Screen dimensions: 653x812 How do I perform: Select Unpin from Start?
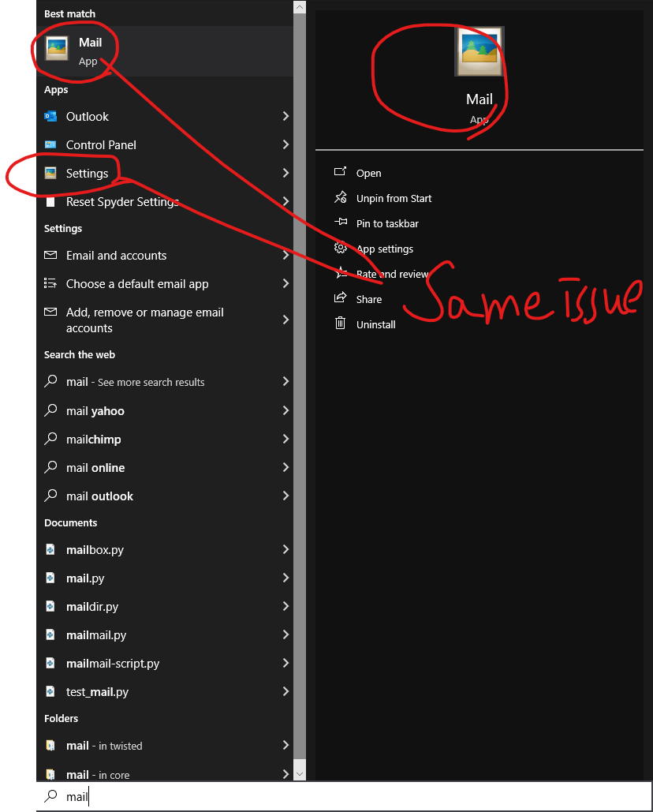click(x=394, y=198)
